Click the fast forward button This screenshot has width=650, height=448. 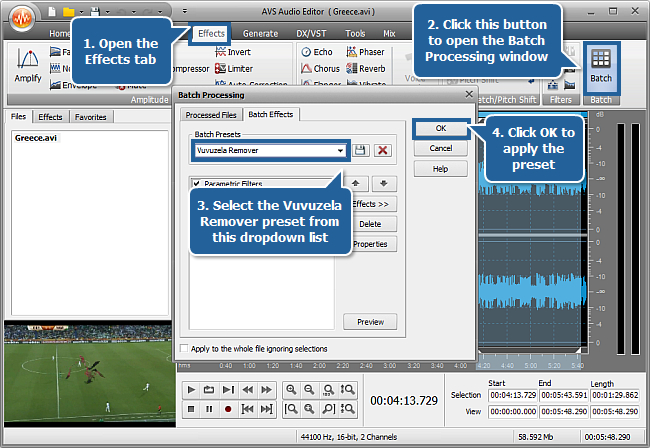coord(267,390)
